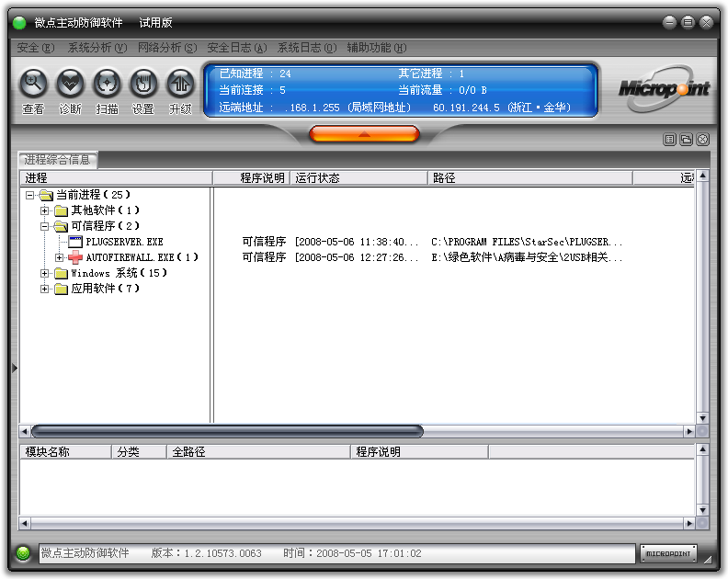This screenshot has height=579, width=728.
Task: Select the 进程综合信息 tab
Action: pos(58,160)
